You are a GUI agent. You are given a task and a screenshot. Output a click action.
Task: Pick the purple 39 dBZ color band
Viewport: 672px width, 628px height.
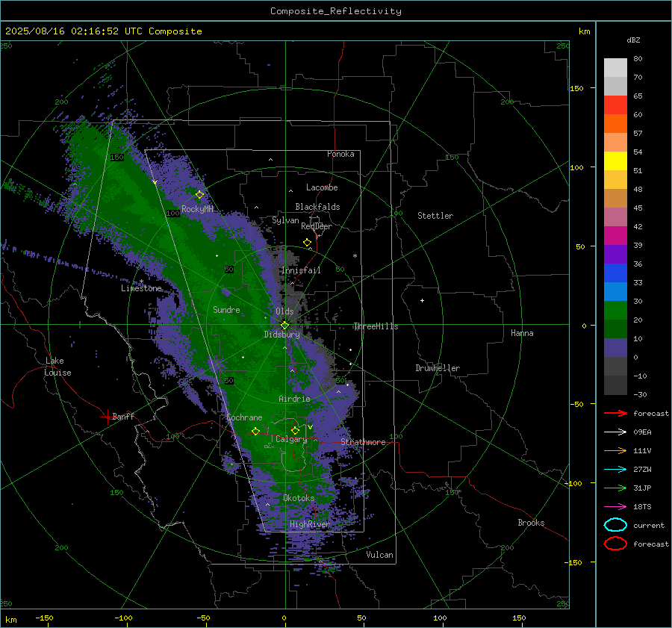click(615, 255)
